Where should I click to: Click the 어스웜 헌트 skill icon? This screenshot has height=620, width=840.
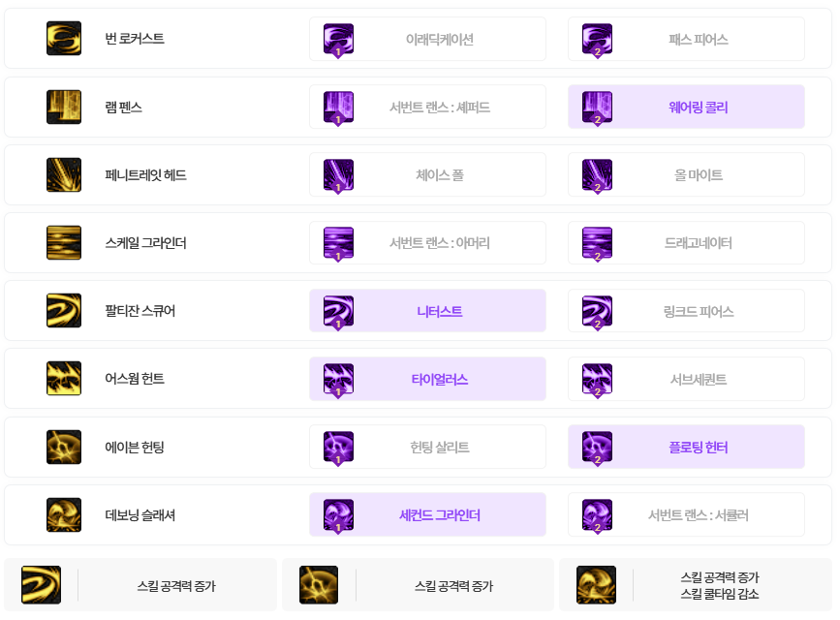point(64,379)
